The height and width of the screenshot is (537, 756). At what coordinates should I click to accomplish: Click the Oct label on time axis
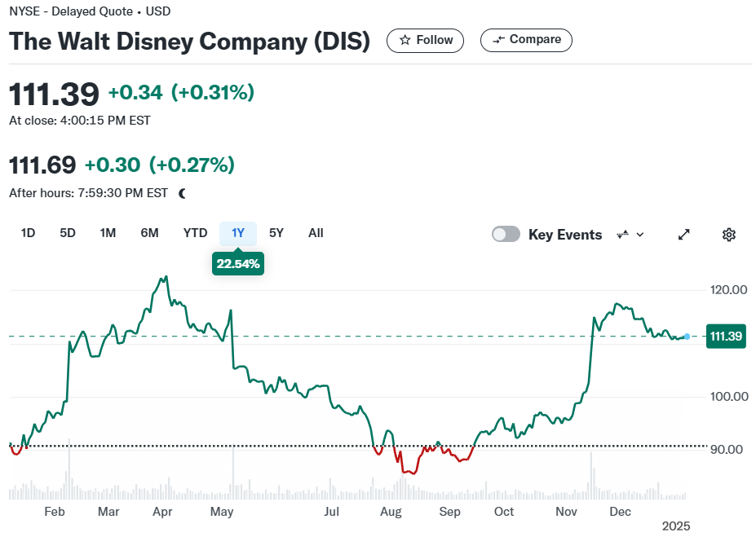[504, 512]
